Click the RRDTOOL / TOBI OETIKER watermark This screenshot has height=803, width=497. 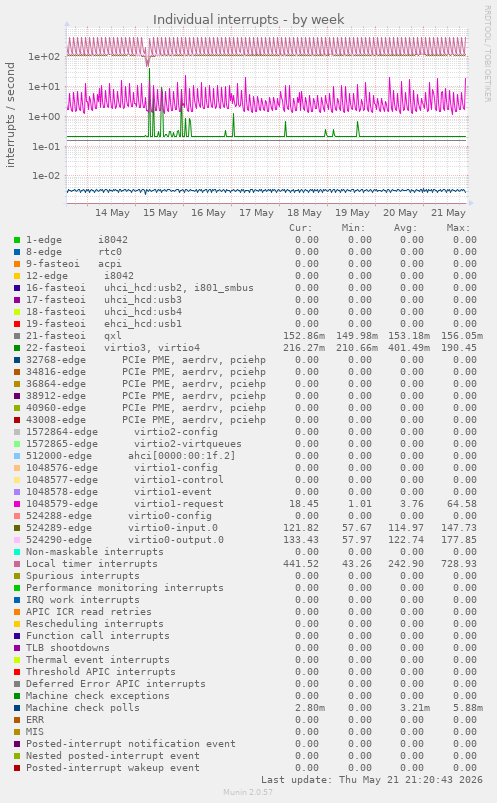(488, 54)
